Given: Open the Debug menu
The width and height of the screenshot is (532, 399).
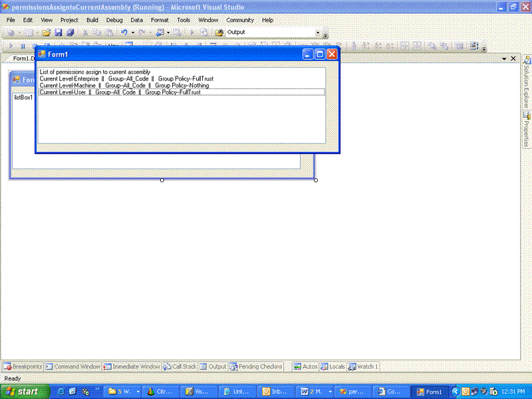Looking at the screenshot, I should [x=114, y=19].
